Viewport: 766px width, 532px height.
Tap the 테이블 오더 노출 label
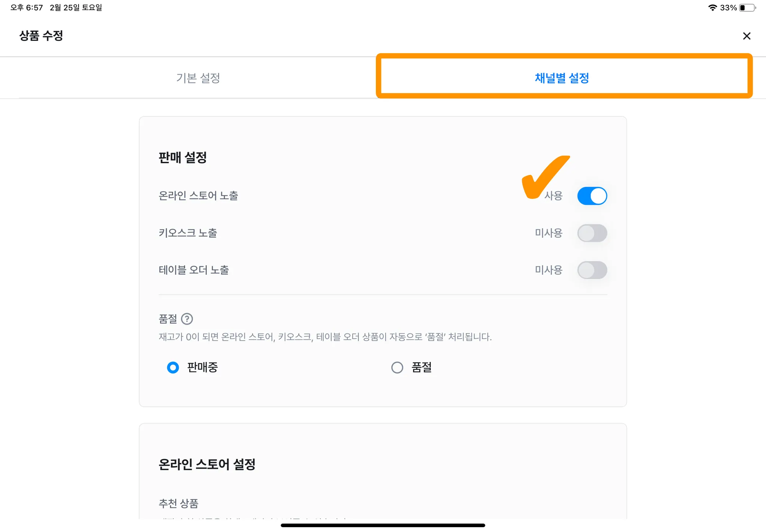(x=194, y=270)
